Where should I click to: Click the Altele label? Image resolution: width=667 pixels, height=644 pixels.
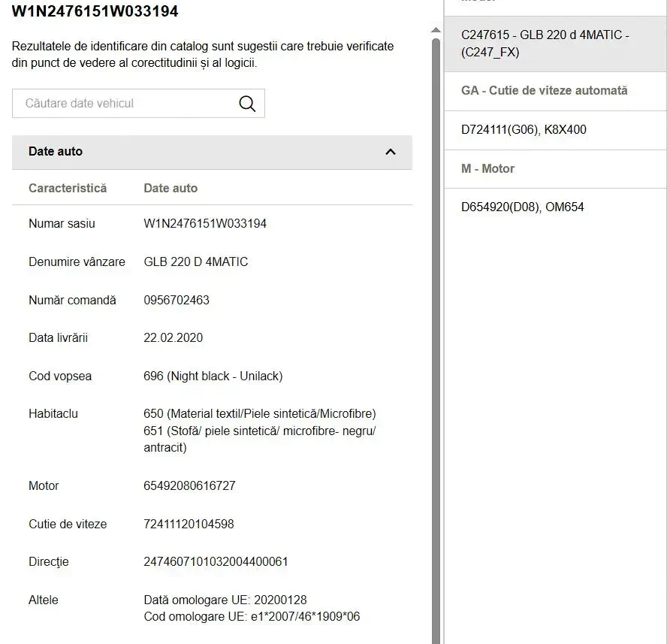pyautogui.click(x=44, y=600)
